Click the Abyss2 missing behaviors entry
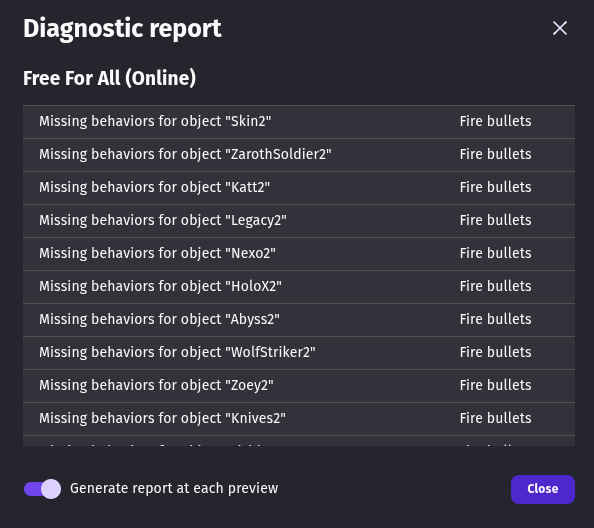The height and width of the screenshot is (528, 594). 299,319
